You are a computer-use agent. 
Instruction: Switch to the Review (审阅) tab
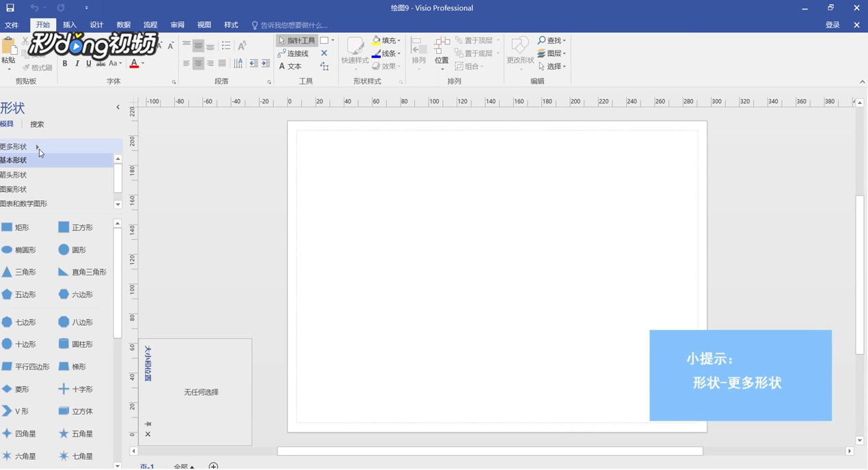tap(177, 25)
